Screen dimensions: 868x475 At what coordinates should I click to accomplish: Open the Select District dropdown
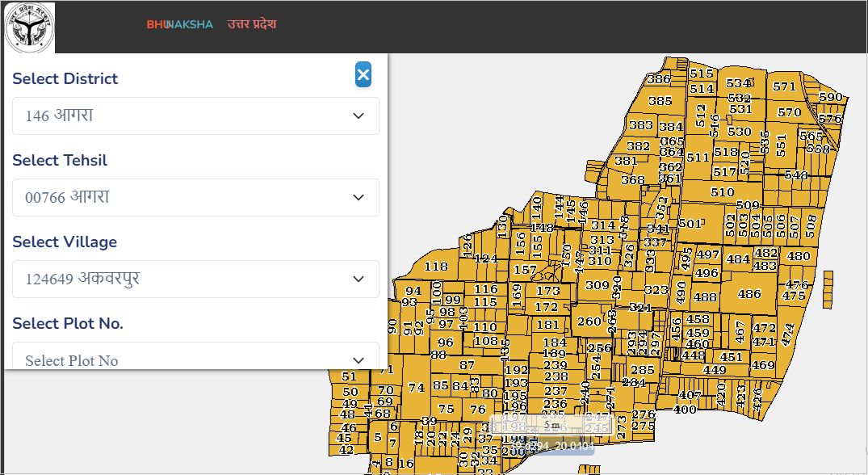195,116
